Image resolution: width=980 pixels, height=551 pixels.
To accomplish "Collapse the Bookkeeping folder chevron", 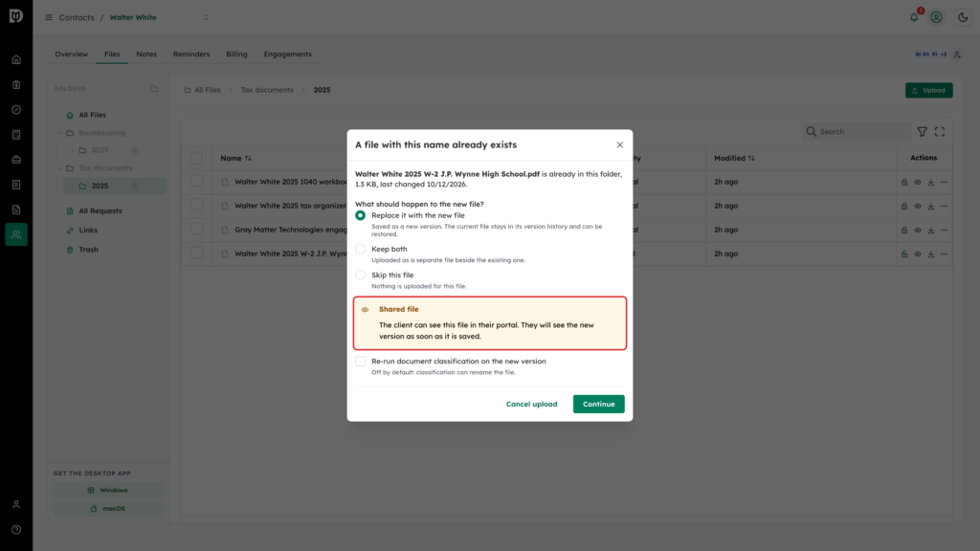I will [60, 133].
